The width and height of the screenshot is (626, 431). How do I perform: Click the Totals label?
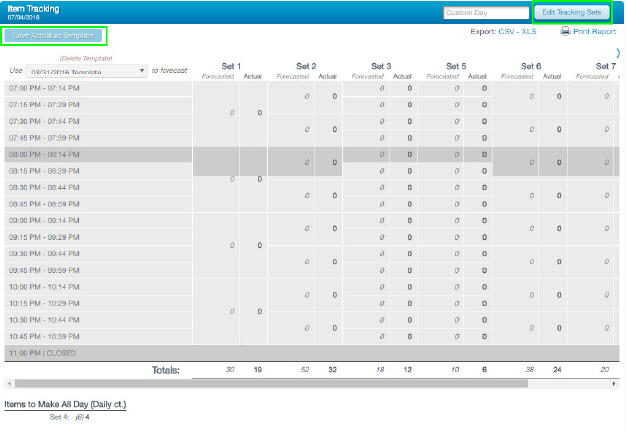pyautogui.click(x=166, y=370)
